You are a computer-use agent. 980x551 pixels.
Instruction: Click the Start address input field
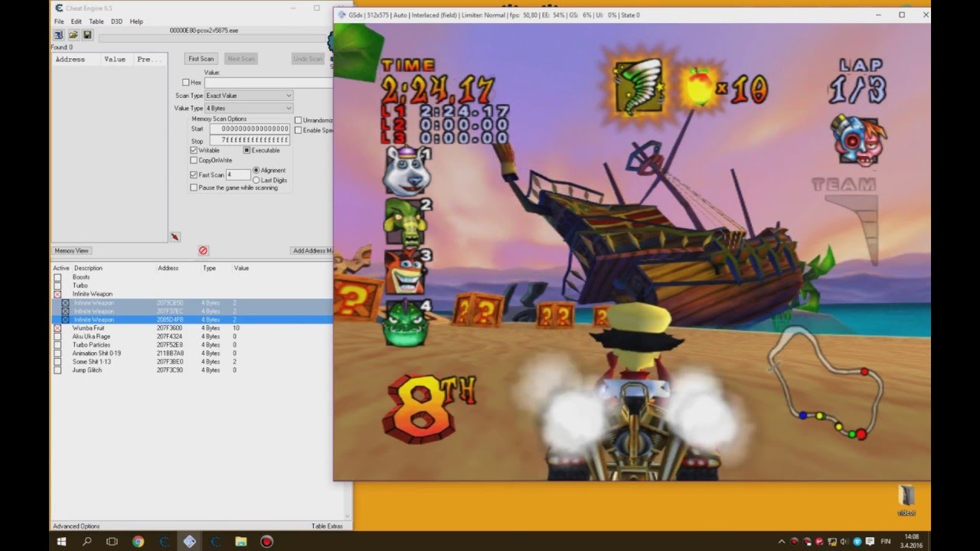[x=250, y=129]
